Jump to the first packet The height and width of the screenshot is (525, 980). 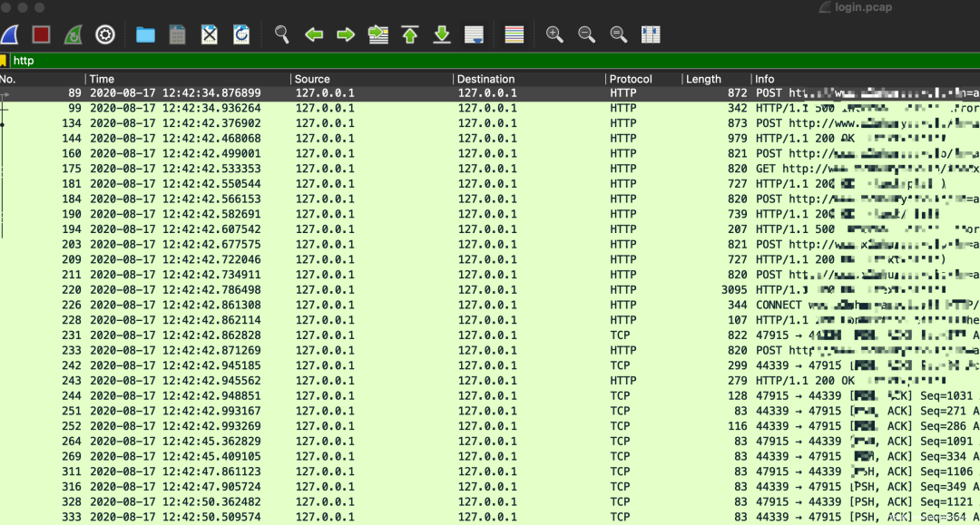point(410,34)
